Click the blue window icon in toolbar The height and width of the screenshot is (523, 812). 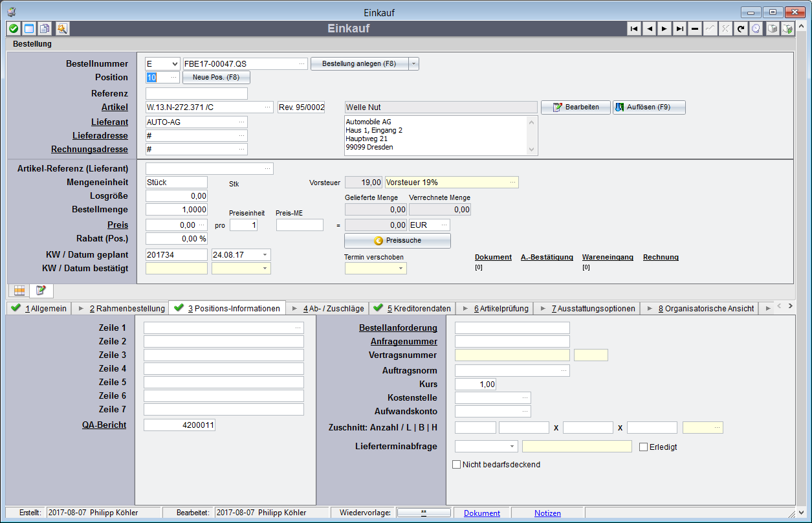click(x=29, y=28)
